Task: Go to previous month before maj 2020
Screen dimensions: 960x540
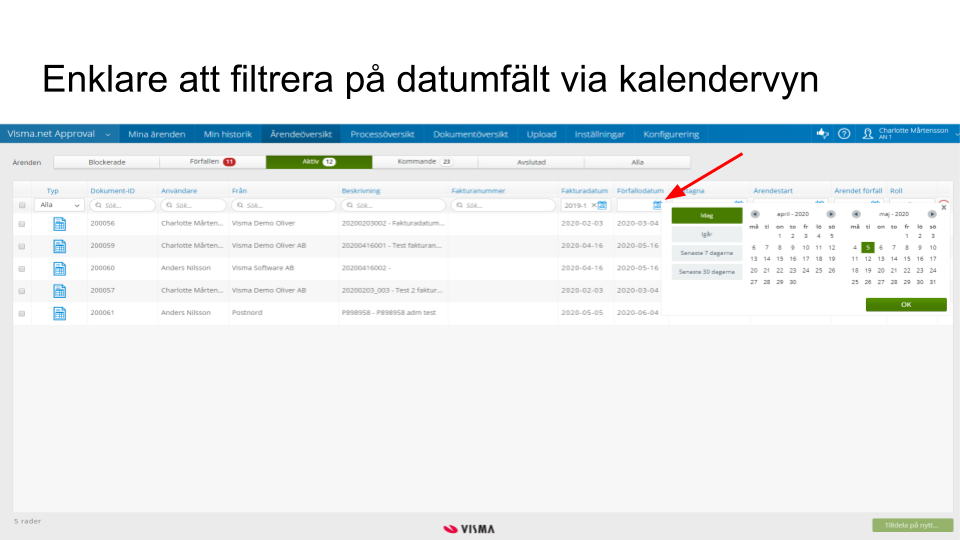Action: [x=856, y=214]
